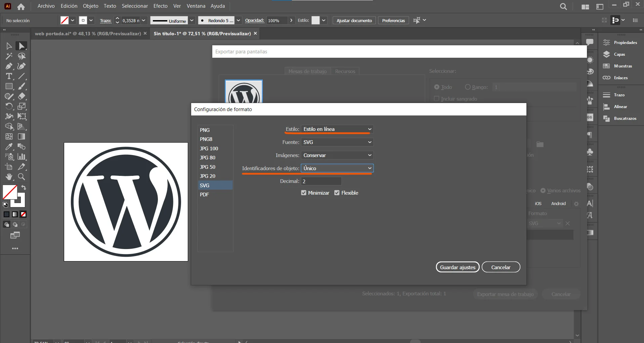
Task: Switch to web portada.ai document tab
Action: pos(88,34)
